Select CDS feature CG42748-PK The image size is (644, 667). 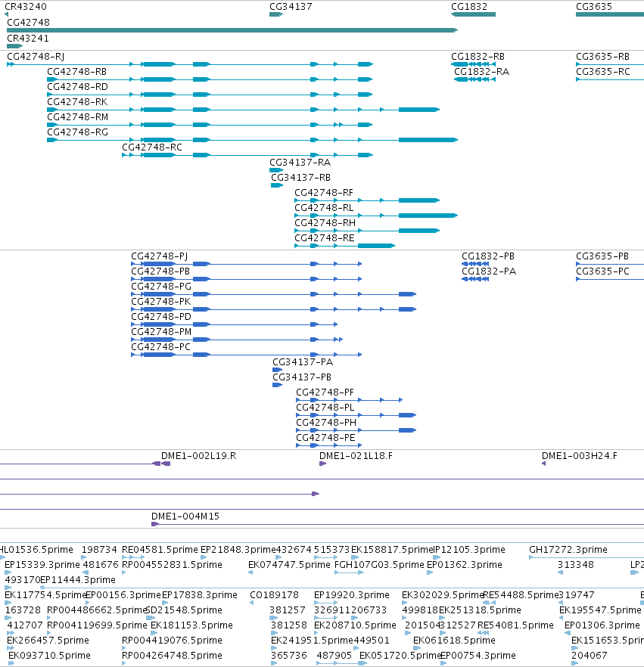pos(274,309)
